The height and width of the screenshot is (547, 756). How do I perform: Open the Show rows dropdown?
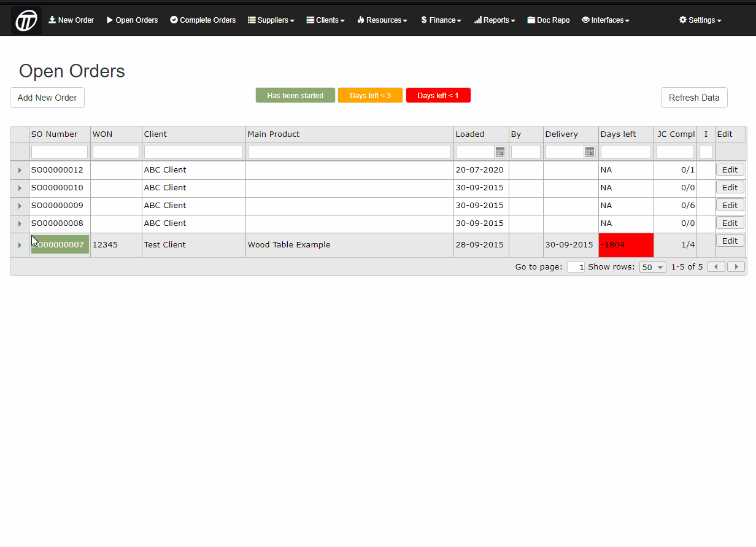(x=652, y=267)
